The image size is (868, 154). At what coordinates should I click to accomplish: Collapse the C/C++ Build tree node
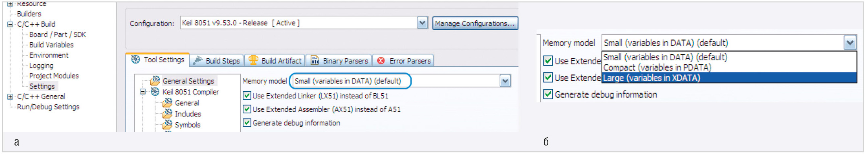(10, 24)
